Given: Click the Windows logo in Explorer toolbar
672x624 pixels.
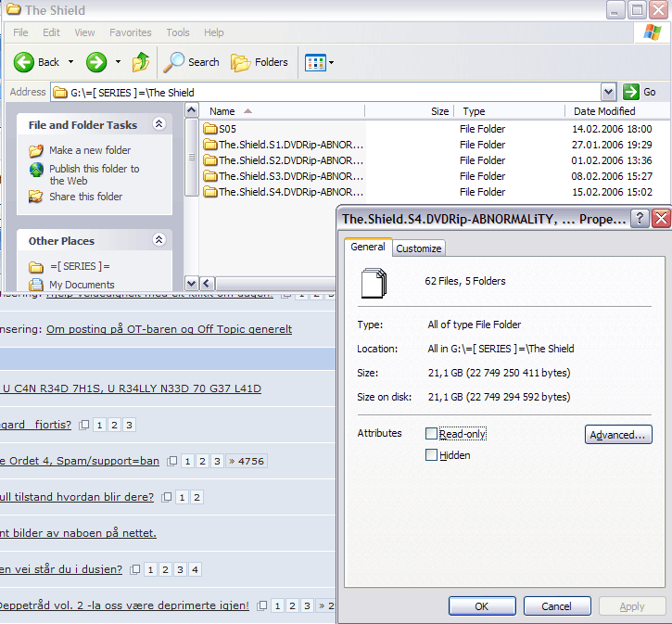Looking at the screenshot, I should [x=653, y=33].
